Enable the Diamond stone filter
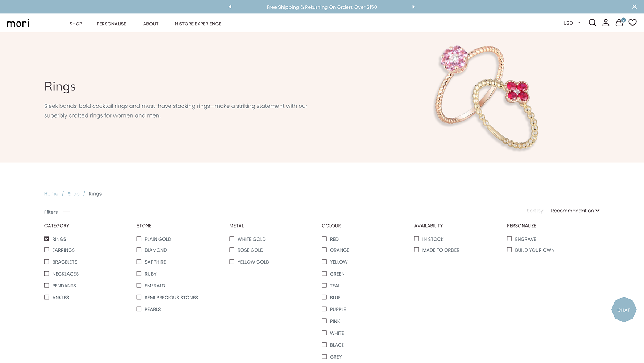Viewport: 644px width, 363px height. (139, 250)
